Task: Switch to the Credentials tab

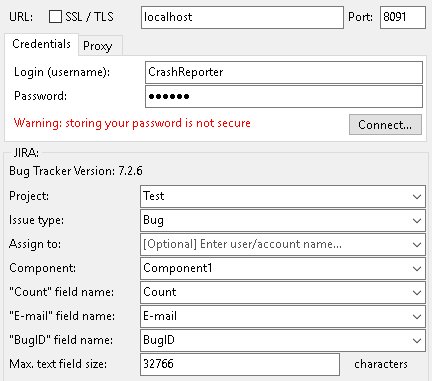Action: (x=41, y=44)
